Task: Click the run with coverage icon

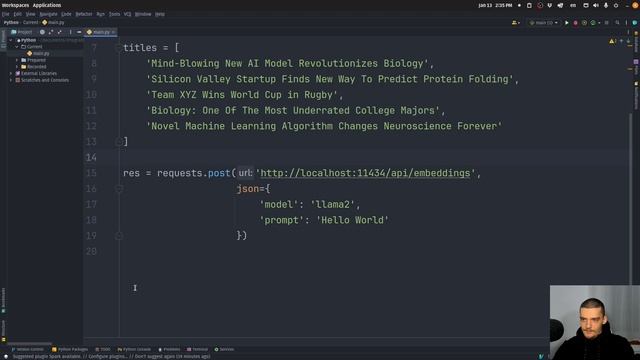Action: pos(584,23)
